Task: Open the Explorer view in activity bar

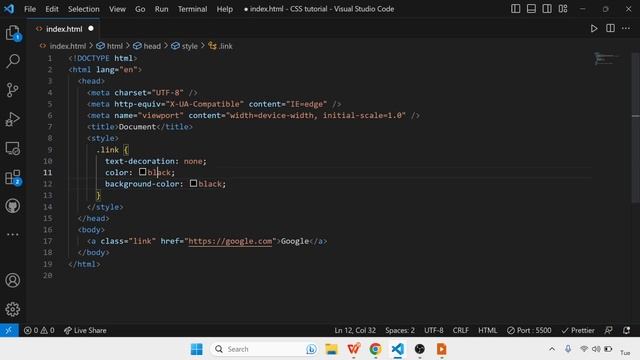Action: click(x=13, y=32)
